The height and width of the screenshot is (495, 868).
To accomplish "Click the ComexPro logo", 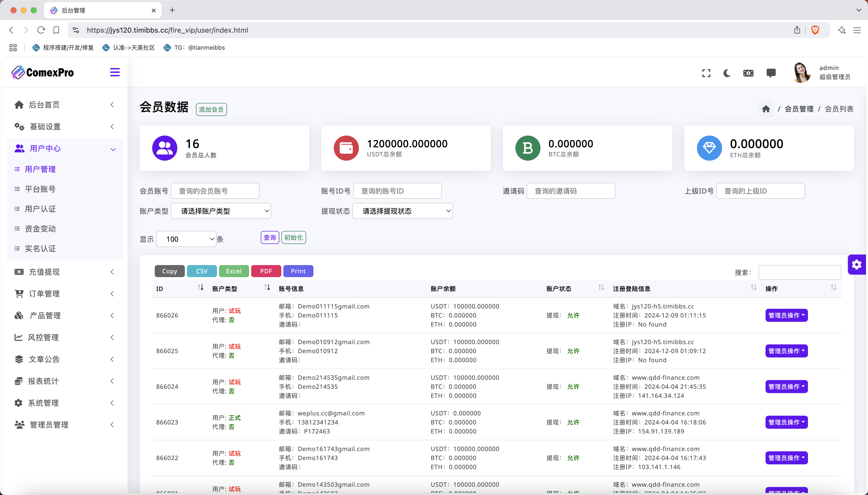I will coord(42,72).
